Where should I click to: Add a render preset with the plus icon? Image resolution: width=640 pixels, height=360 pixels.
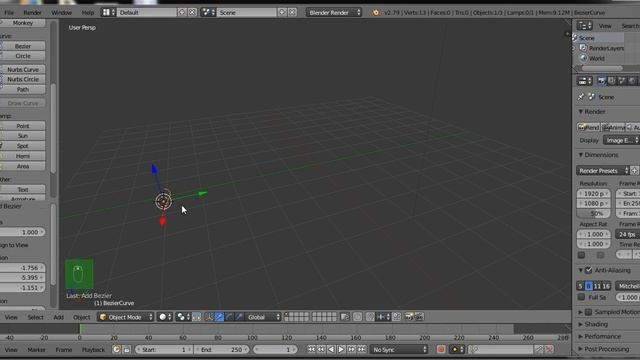(x=634, y=171)
